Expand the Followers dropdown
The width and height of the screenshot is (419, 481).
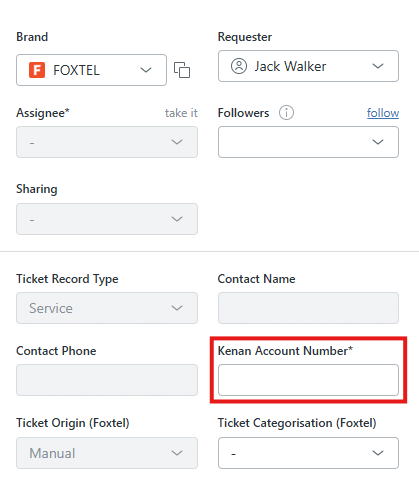tap(308, 142)
